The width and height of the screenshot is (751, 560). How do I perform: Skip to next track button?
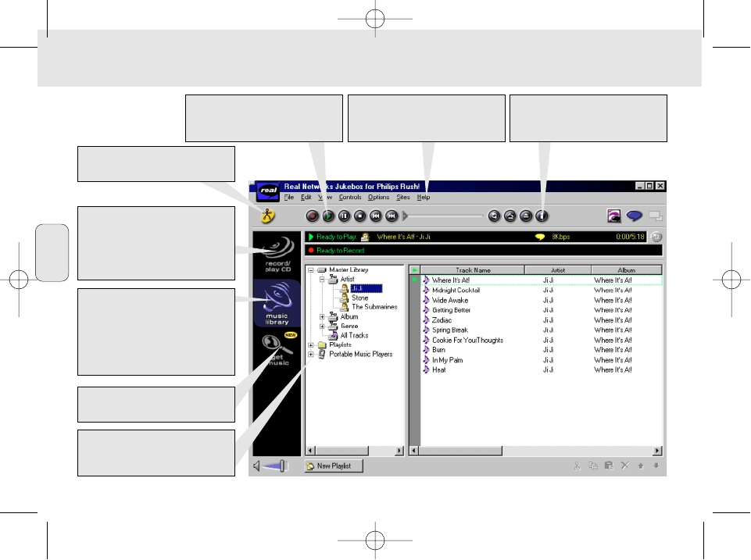coord(392,216)
